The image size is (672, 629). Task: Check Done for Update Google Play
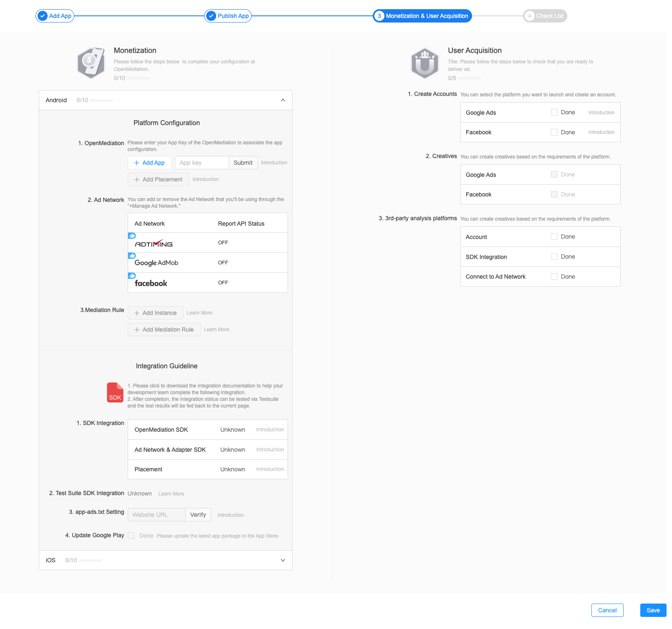[131, 536]
